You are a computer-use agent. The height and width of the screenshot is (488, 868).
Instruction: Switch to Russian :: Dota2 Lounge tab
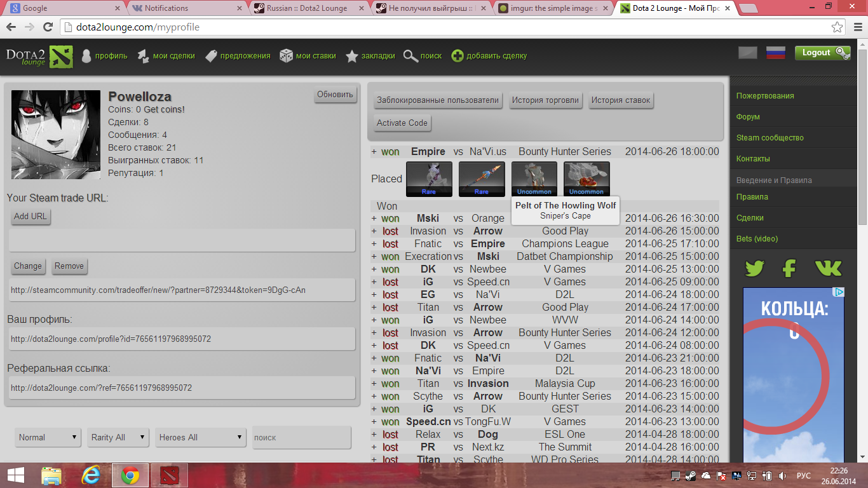coord(308,8)
